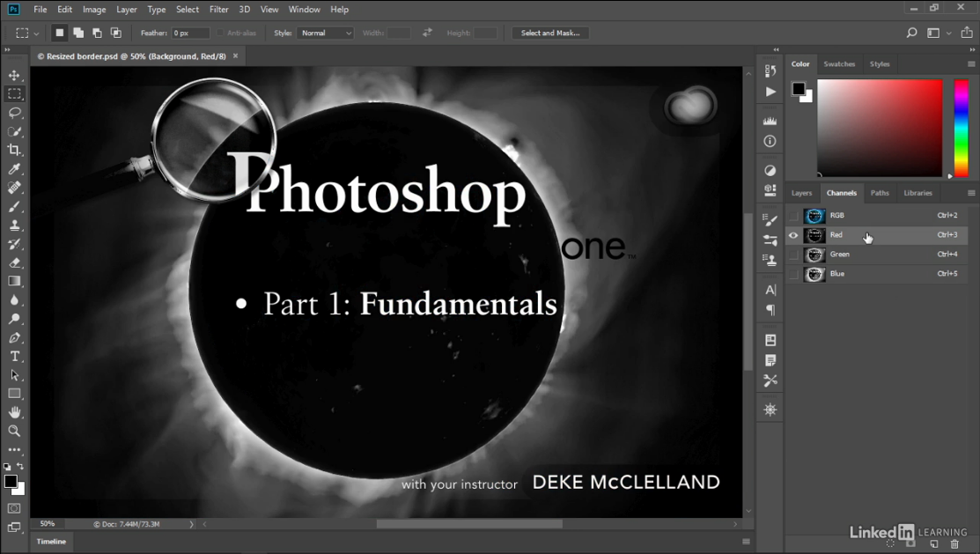Click the Search magnifier icon
This screenshot has width=980, height=554.
coord(912,33)
